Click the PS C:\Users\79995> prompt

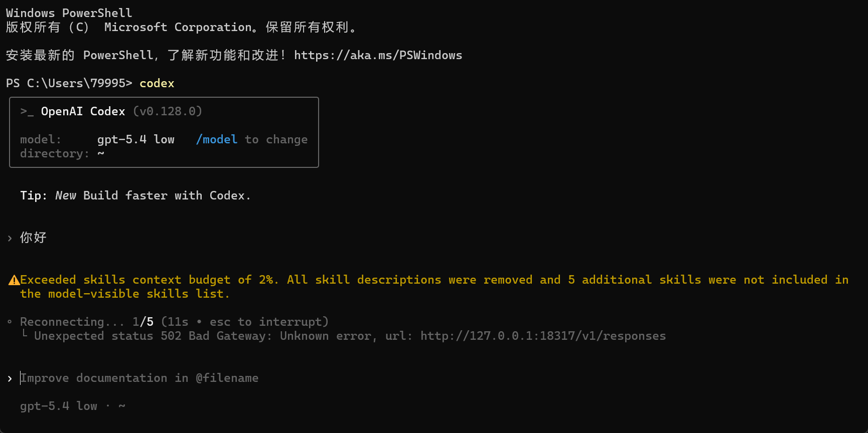pos(69,83)
